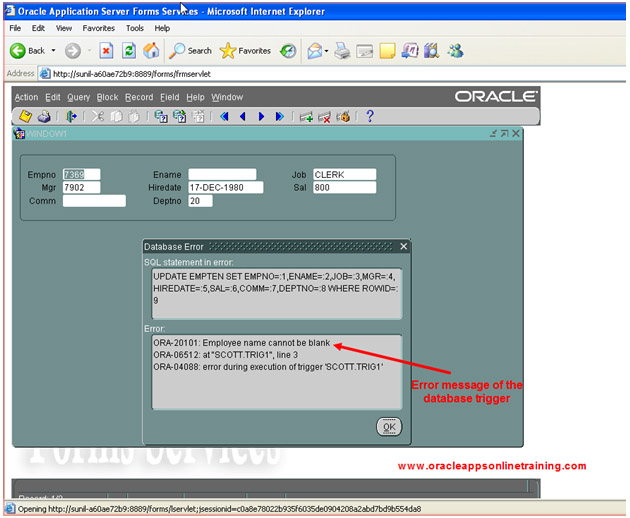Click into the empty Comm field
630x518 pixels.
[94, 201]
